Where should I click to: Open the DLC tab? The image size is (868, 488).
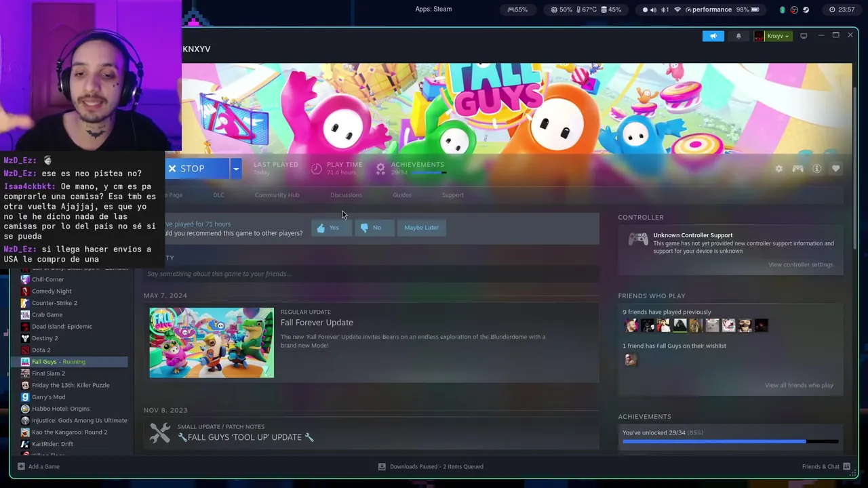pyautogui.click(x=218, y=195)
